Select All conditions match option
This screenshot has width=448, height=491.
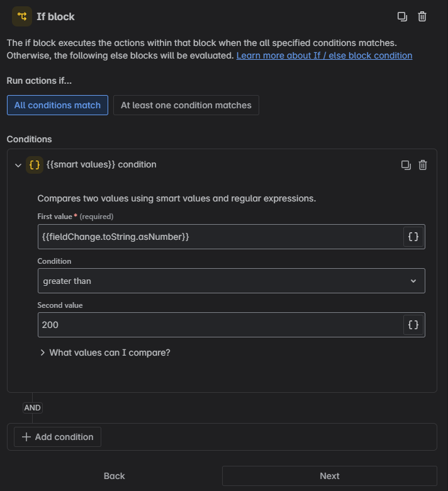pos(57,105)
